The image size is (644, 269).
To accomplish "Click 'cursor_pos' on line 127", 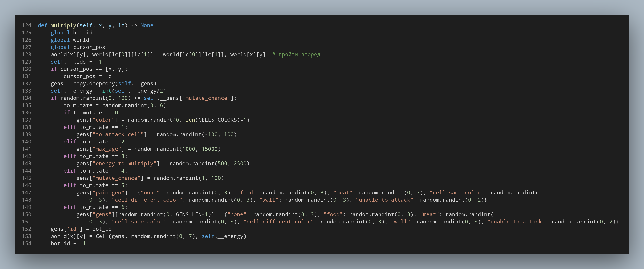I will tap(89, 47).
